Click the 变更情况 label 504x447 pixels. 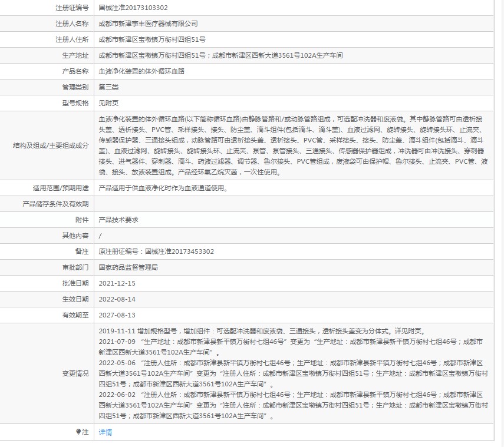pyautogui.click(x=75, y=373)
